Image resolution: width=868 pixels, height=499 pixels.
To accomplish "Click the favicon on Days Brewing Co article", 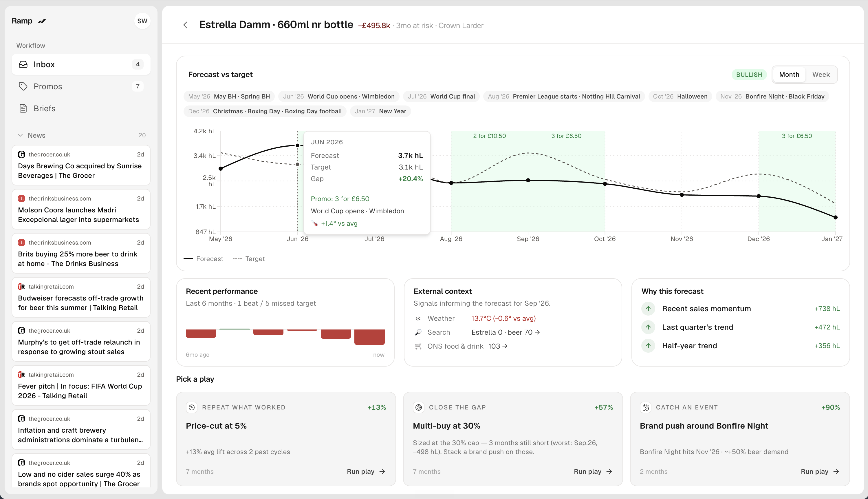I will (x=21, y=154).
